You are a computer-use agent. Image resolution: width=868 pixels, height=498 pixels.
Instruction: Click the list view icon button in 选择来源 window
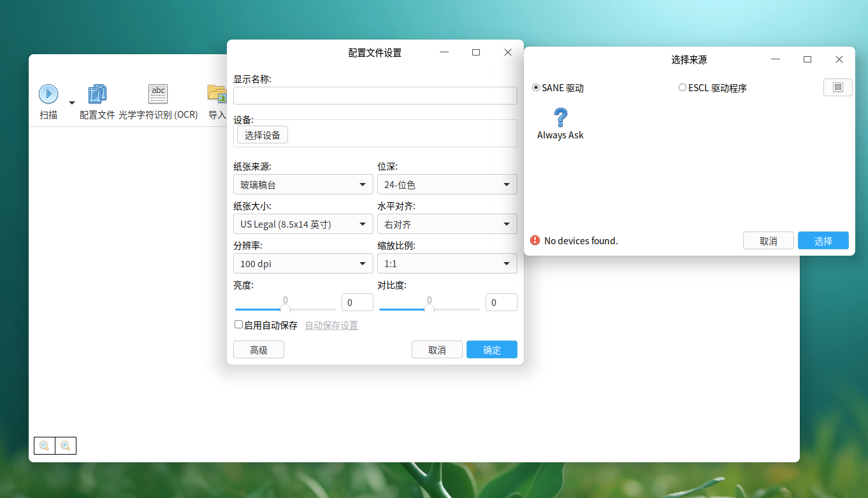click(x=838, y=87)
